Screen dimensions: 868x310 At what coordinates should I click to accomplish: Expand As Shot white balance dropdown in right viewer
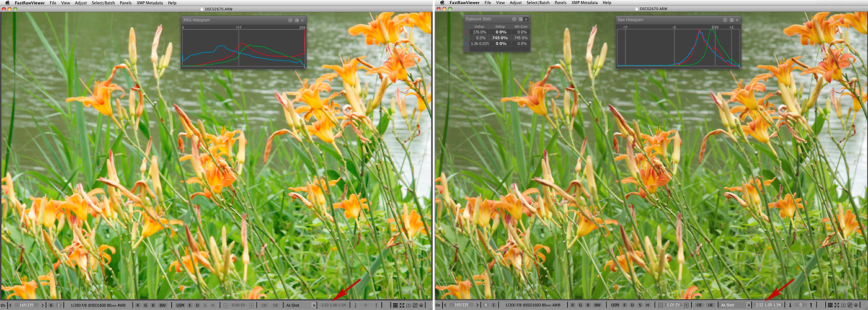click(x=748, y=305)
